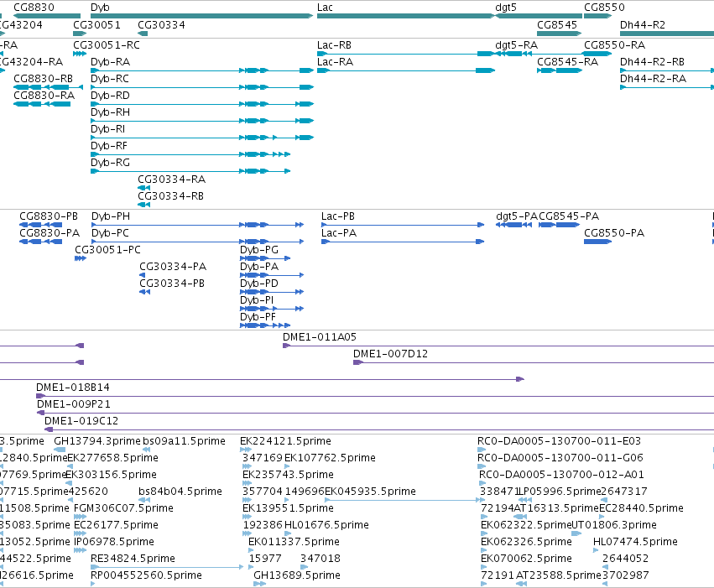The height and width of the screenshot is (588, 714).
Task: Click the bs09a11.5prime EST label
Action: (184, 441)
